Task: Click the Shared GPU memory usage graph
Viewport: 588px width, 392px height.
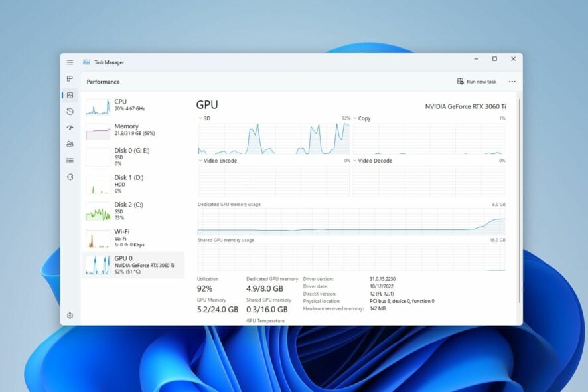Action: click(x=351, y=257)
